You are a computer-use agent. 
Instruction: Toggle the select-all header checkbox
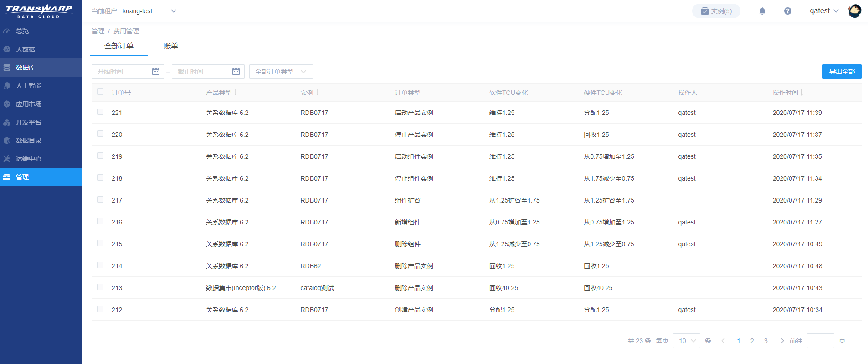100,92
